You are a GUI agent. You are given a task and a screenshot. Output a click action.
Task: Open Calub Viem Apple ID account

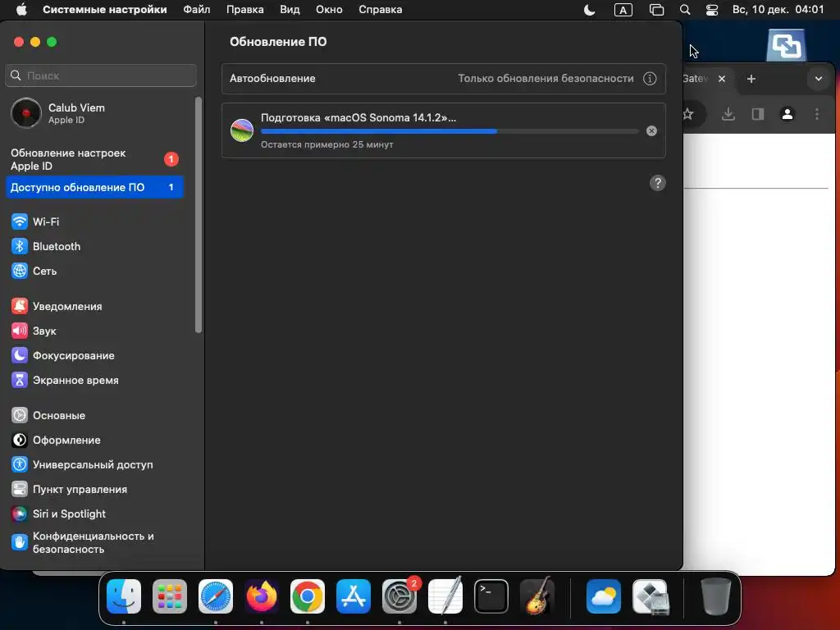97,113
